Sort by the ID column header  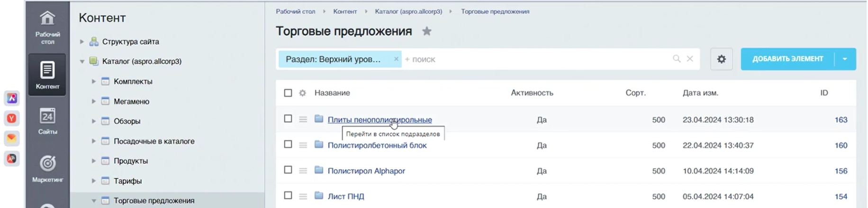824,93
